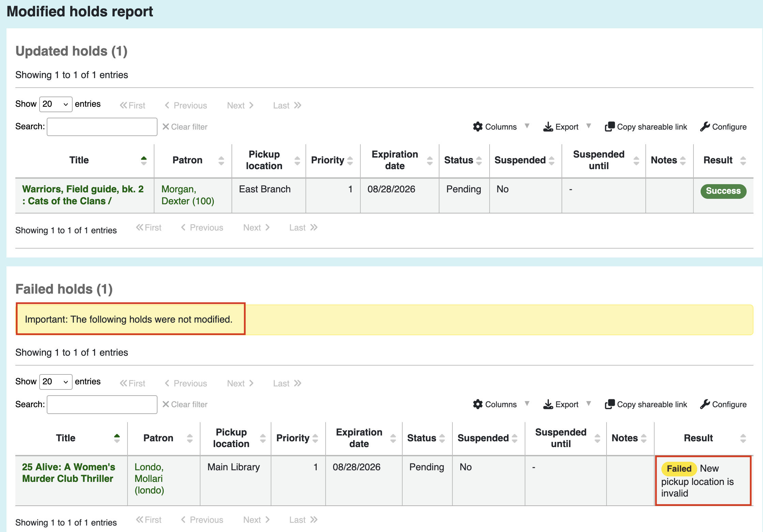Open entries-per-page dropdown in Failed holds
Viewport: 763px width, 532px height.
(56, 382)
